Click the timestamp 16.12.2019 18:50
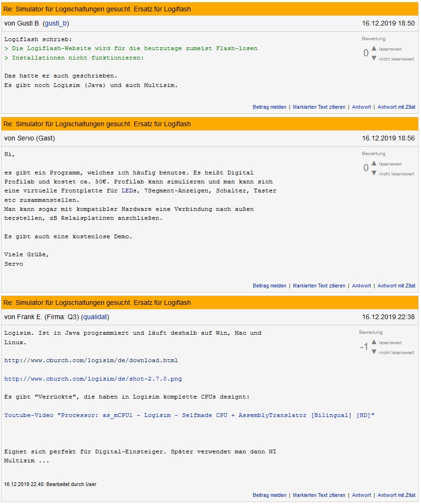This screenshot has width=421, height=504. 388,24
